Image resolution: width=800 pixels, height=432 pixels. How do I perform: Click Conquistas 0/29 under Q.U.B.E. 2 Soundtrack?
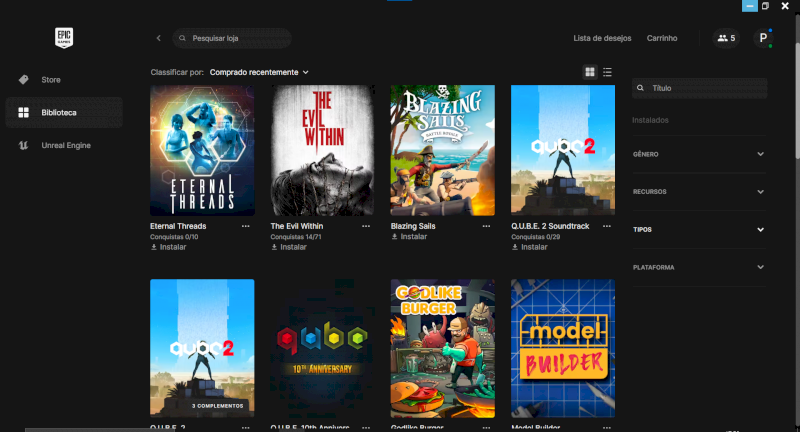(x=536, y=237)
